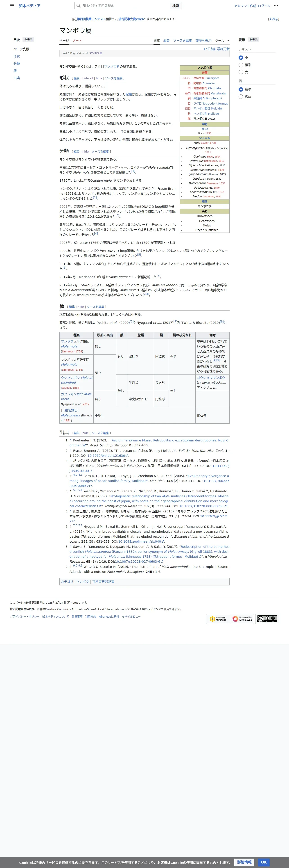The height and width of the screenshot is (868, 289).
Task: Jump to ページ先頭 in contents
Action: tap(21, 49)
